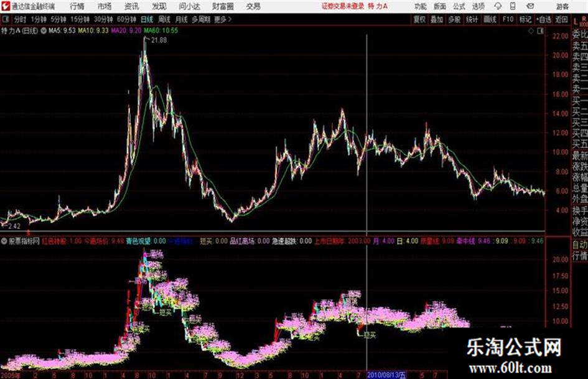Click the MA10: 9.33 value
Image resolution: width=588 pixels, height=379 pixels.
point(93,30)
